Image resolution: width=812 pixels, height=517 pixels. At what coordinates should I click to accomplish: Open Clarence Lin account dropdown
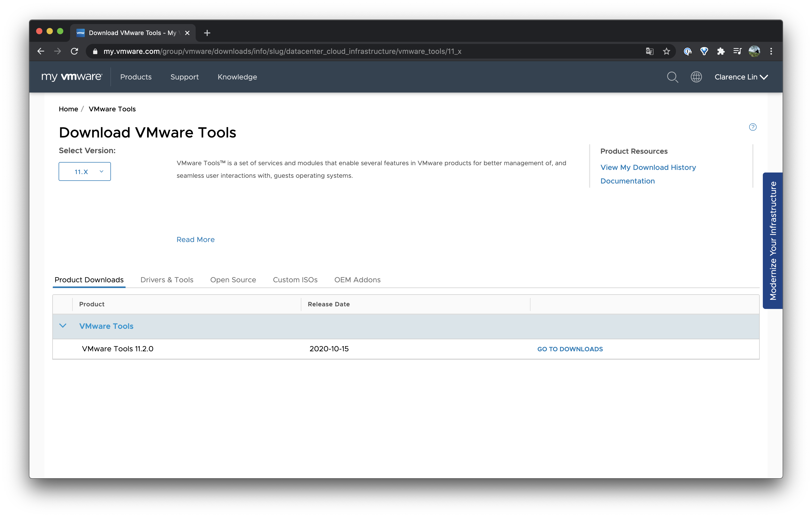741,77
